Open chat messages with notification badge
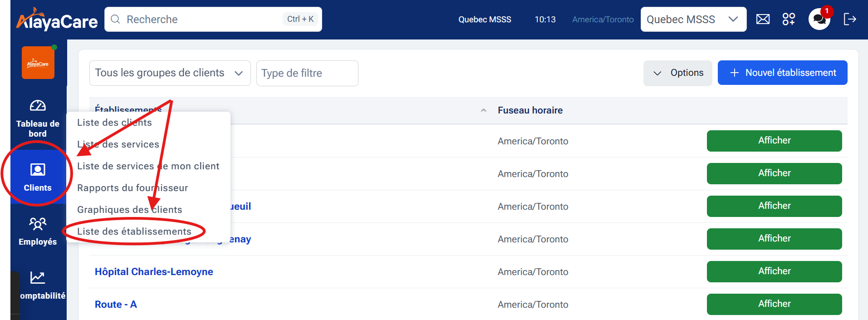This screenshot has width=868, height=320. 819,19
